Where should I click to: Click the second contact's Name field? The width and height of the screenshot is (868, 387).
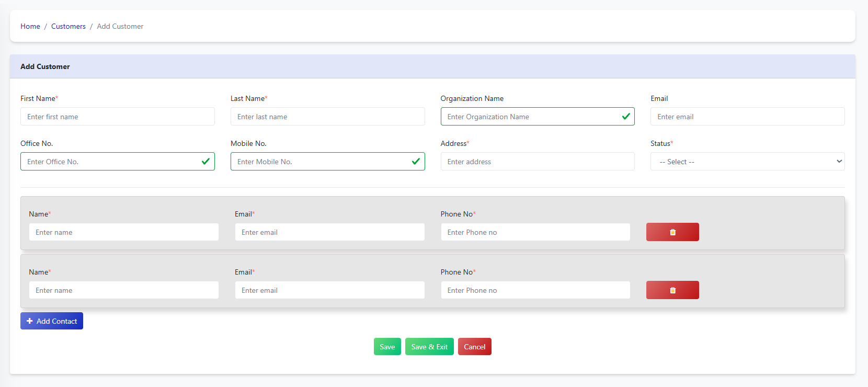click(x=124, y=290)
